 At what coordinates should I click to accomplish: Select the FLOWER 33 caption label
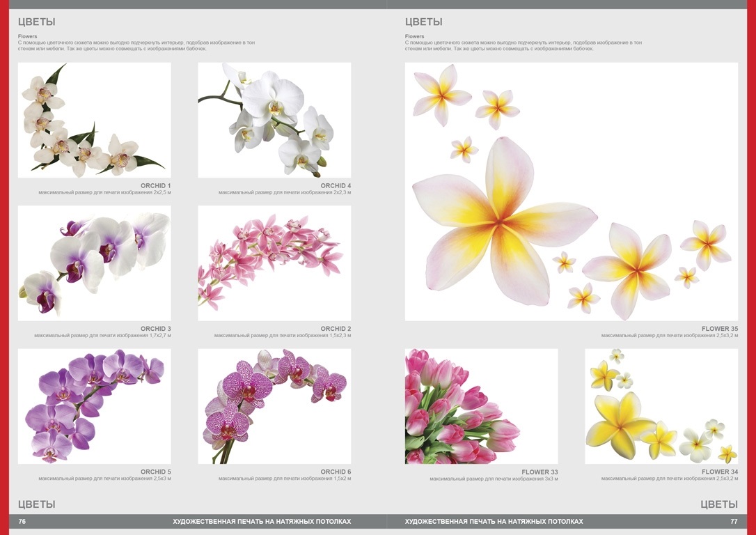[540, 472]
